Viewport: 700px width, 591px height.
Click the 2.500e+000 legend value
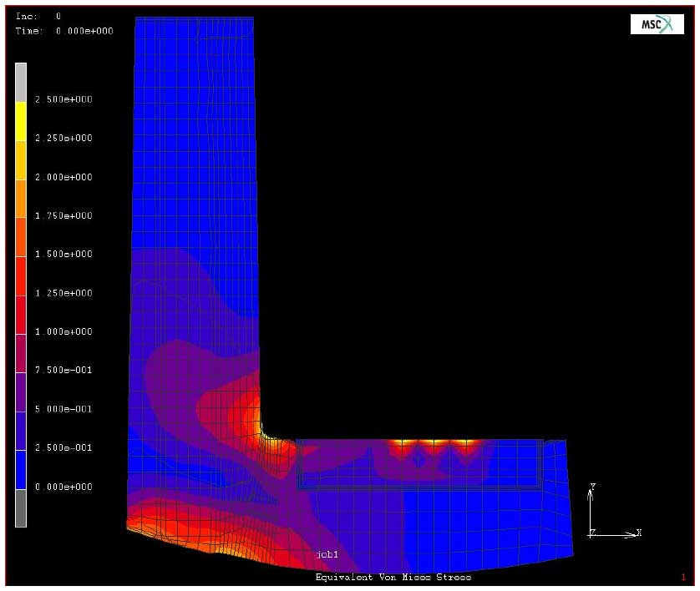pos(63,99)
